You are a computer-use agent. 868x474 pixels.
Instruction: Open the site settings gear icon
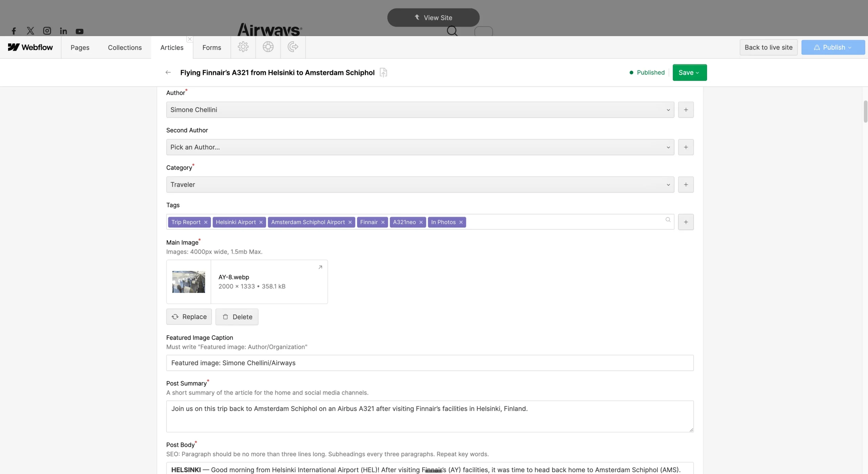pos(243,47)
